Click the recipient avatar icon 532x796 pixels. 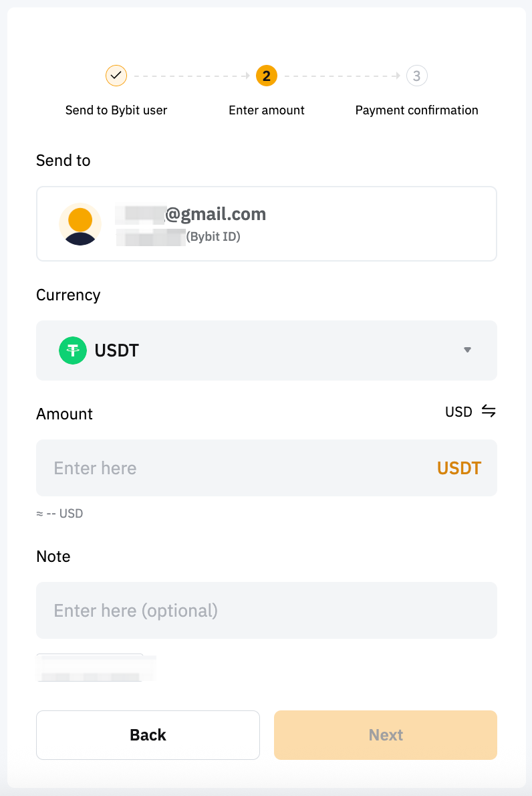point(80,224)
